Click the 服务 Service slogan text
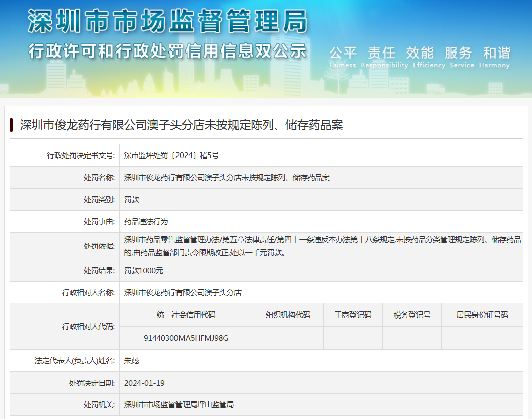Screen dimensions: 532x419 [462, 57]
